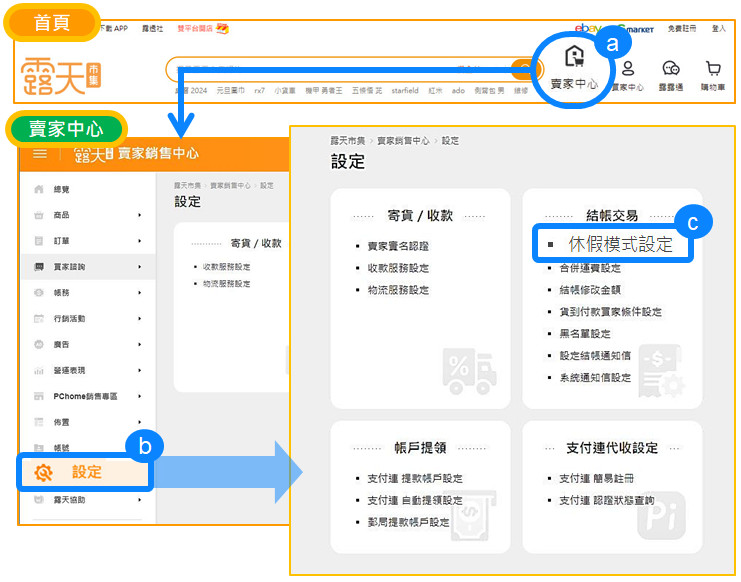This screenshot has height=582, width=741.
Task: Click the 賣家中心 house icon in header
Action: click(574, 57)
